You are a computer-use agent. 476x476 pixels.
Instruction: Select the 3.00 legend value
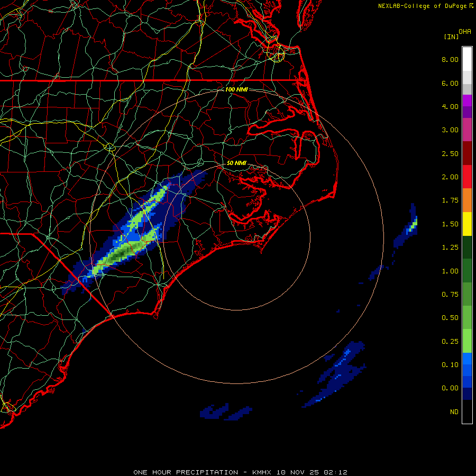tap(450, 130)
